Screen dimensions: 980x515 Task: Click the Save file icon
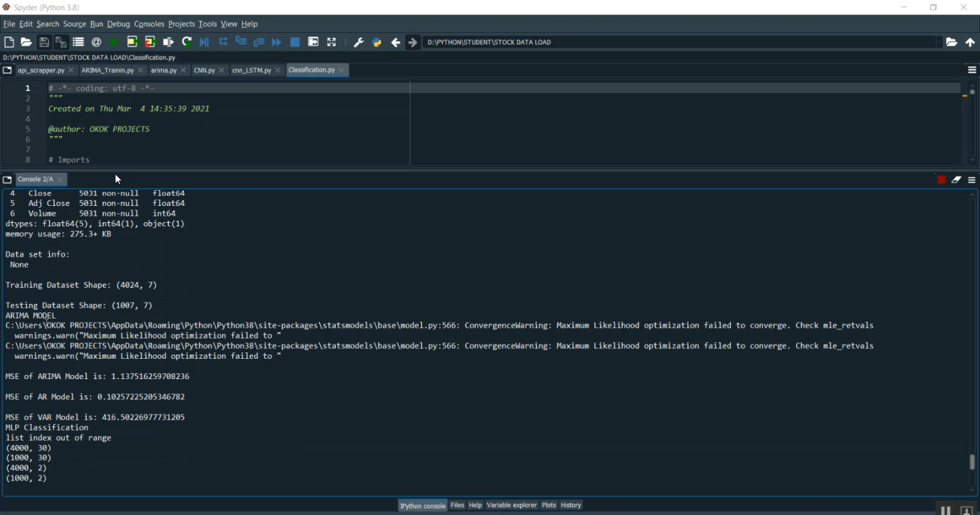tap(44, 42)
